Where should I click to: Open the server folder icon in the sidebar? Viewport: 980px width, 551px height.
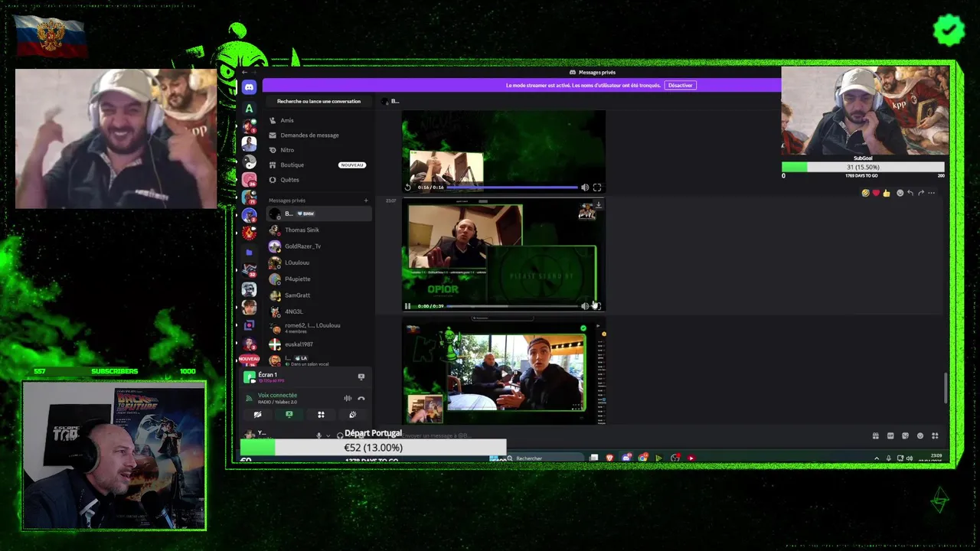tap(249, 252)
